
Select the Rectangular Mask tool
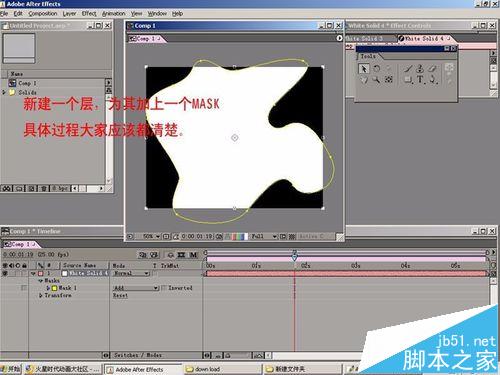point(408,80)
